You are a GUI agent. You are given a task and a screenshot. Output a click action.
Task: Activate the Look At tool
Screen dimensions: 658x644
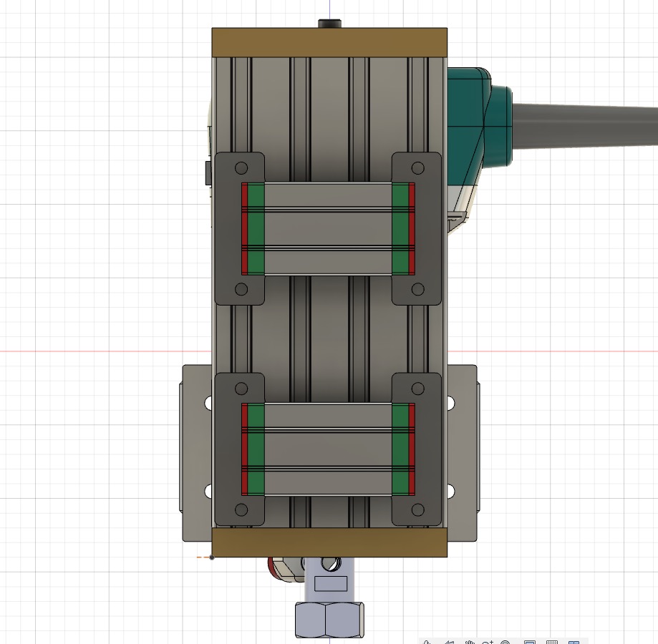(451, 640)
